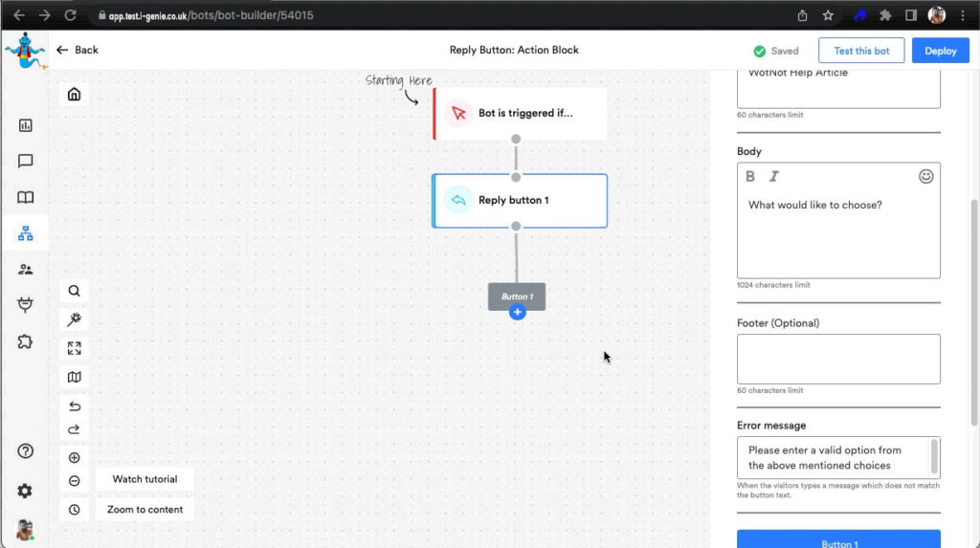980x548 pixels.
Task: Zoom in with the plus circle icon
Action: [x=74, y=458]
